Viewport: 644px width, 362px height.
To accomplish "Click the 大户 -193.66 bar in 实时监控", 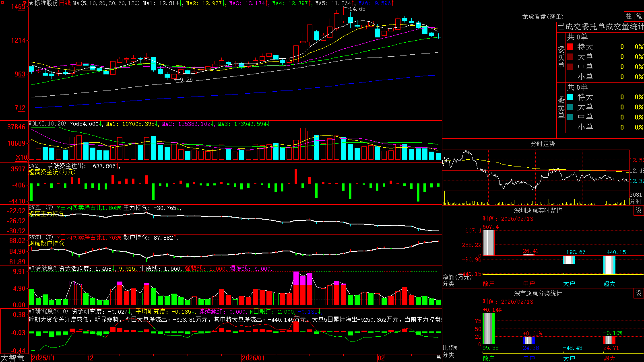I will (x=569, y=260).
